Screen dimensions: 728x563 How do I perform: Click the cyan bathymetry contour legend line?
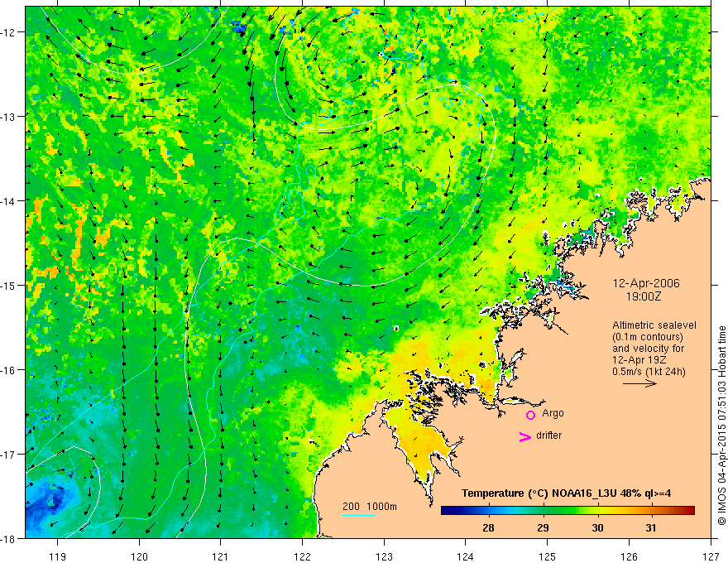click(359, 515)
